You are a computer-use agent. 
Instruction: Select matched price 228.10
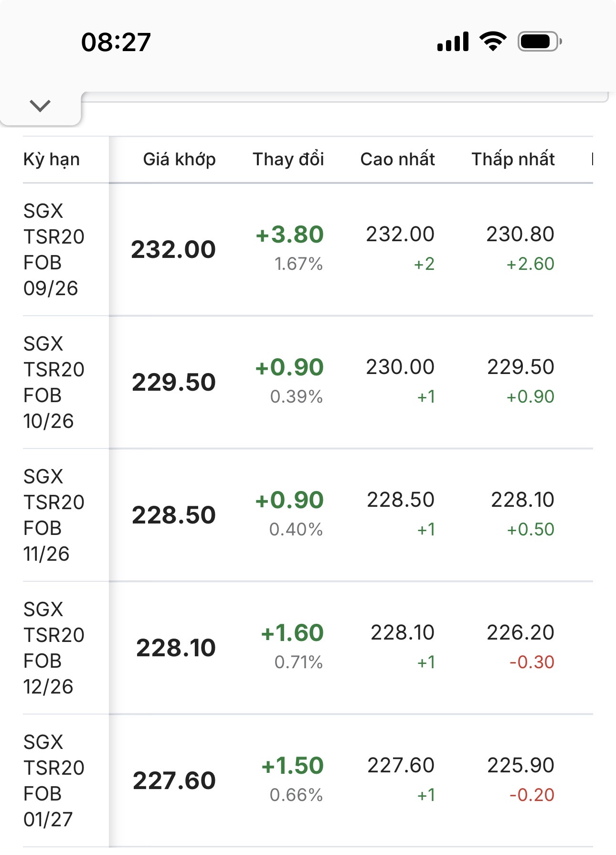[176, 648]
